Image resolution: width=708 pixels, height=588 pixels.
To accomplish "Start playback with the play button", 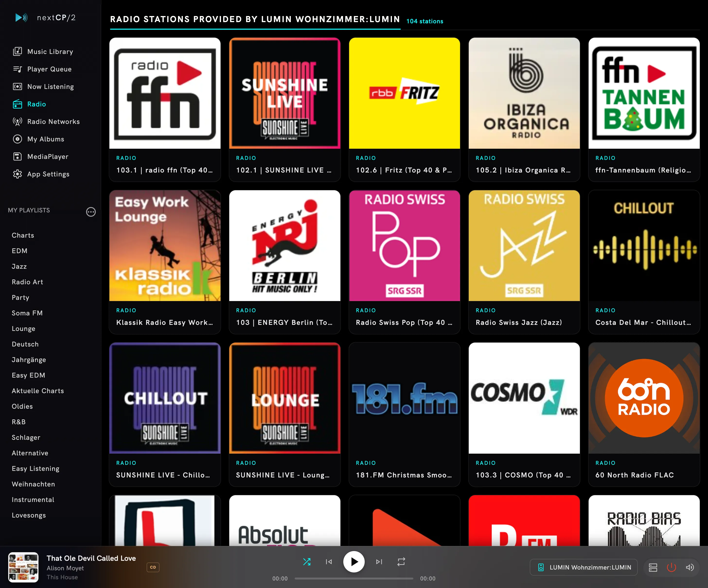I will 354,562.
